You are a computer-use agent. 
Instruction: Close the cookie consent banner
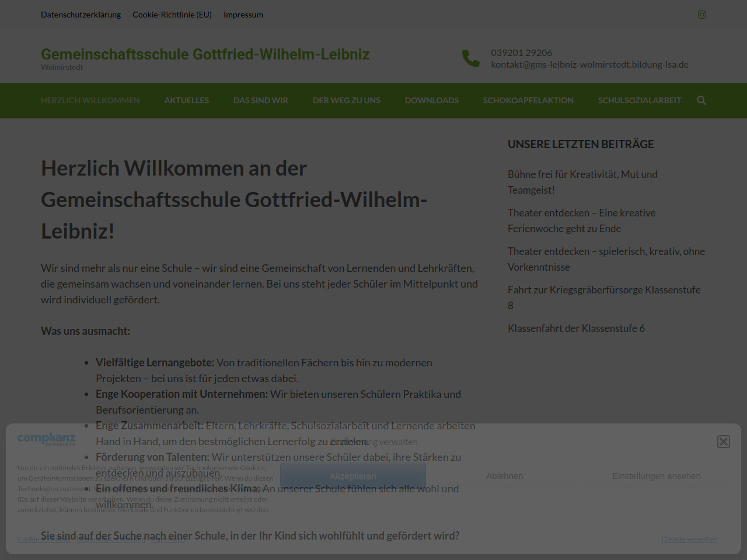point(723,442)
